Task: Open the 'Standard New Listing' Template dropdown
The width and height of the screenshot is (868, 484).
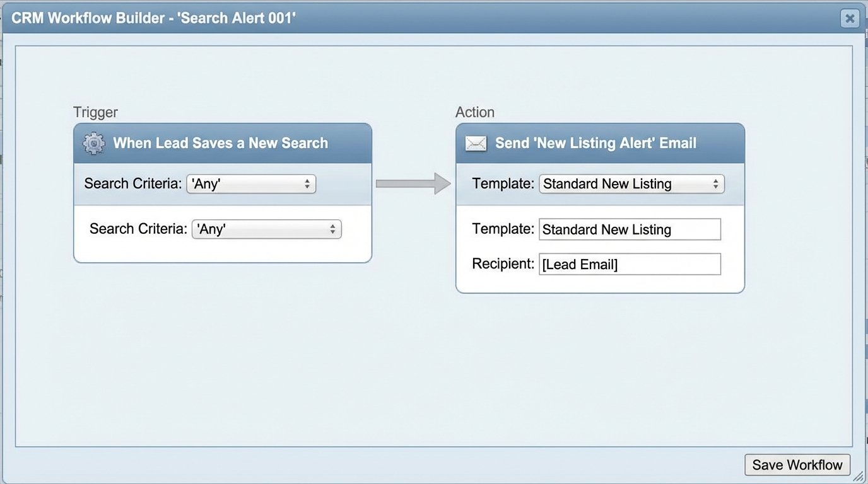Action: click(631, 183)
